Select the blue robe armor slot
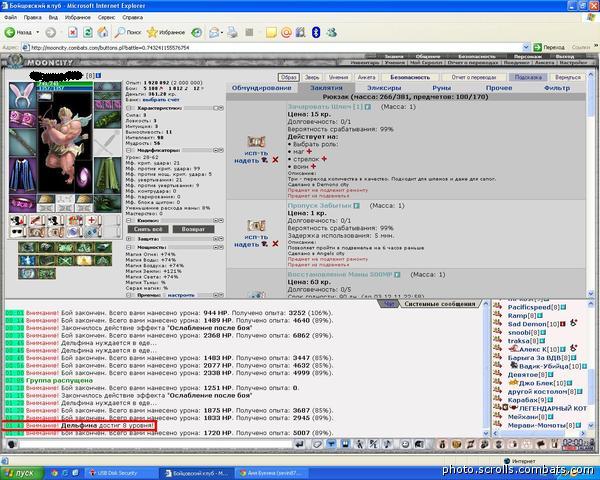 (22, 175)
